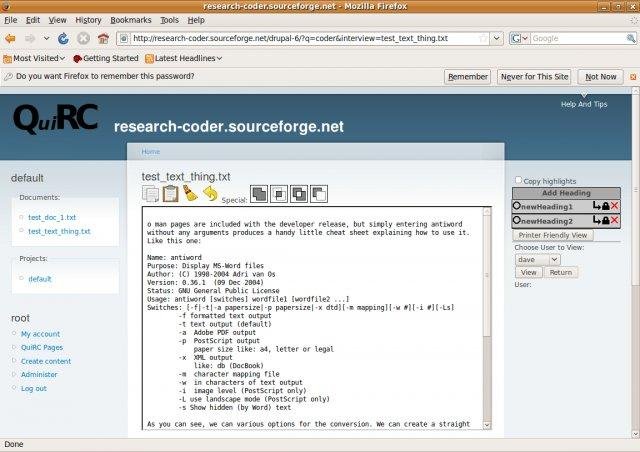The width and height of the screenshot is (640, 452).
Task: Click the yellow undo arrow icon
Action: 210,194
